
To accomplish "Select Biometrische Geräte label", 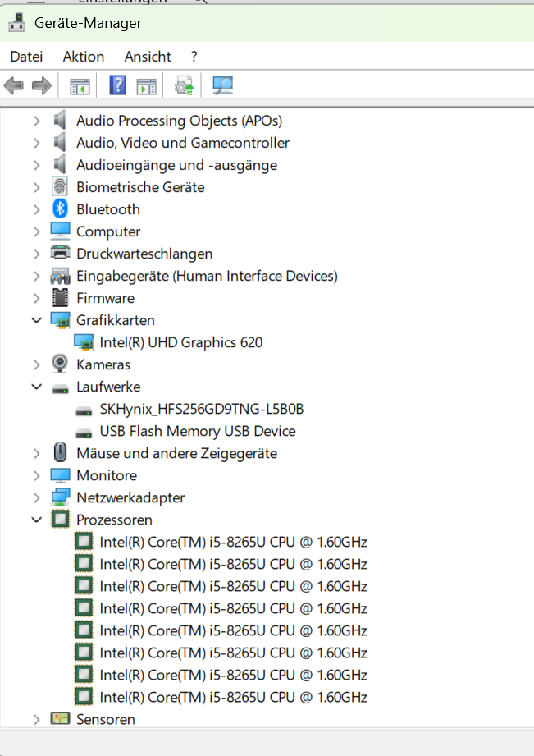I will [x=140, y=187].
